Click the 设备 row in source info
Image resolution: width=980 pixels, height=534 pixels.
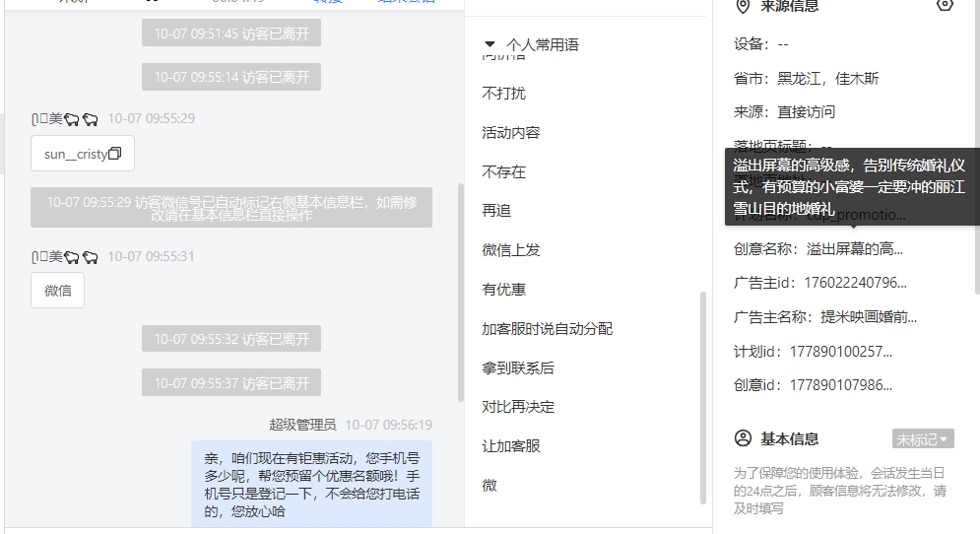[x=761, y=44]
